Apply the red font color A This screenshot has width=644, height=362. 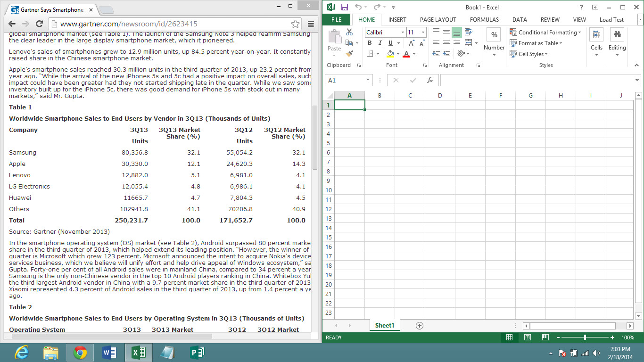pos(407,54)
